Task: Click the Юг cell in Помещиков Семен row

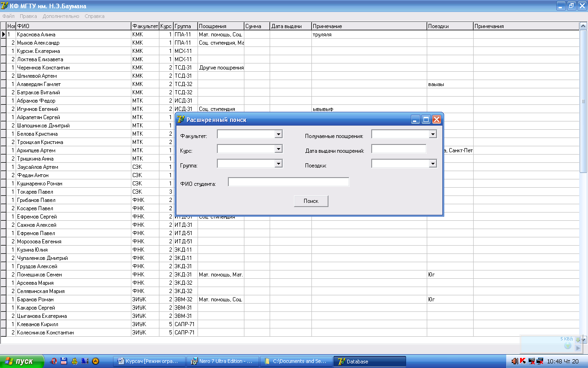Action: tap(450, 275)
